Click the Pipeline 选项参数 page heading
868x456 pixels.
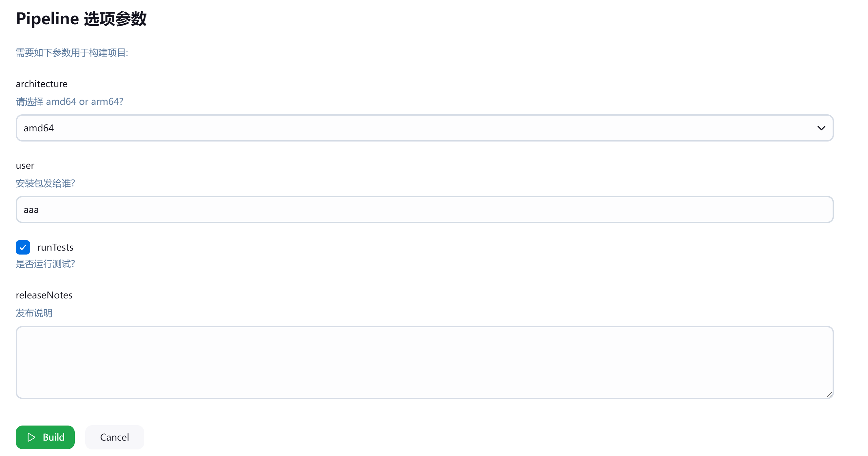click(81, 19)
